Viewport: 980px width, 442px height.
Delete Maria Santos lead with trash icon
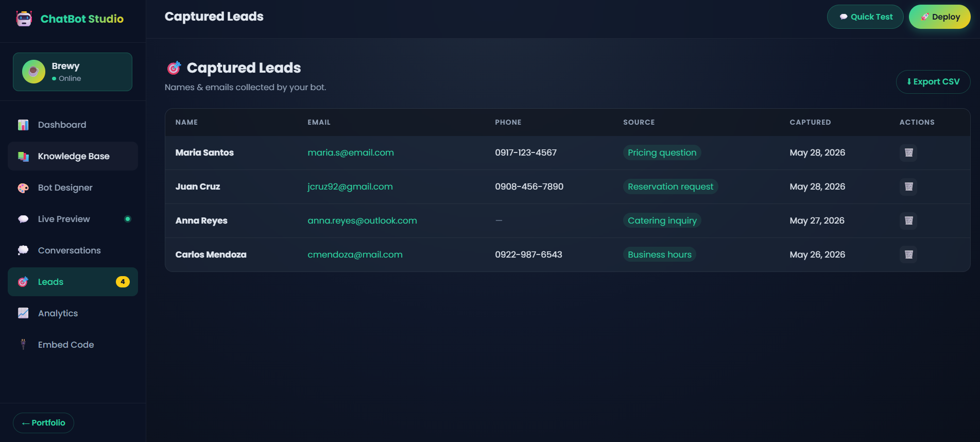[x=908, y=152]
